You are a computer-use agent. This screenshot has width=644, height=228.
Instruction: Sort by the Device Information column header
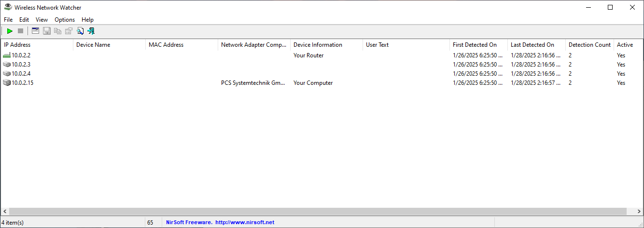[318, 45]
